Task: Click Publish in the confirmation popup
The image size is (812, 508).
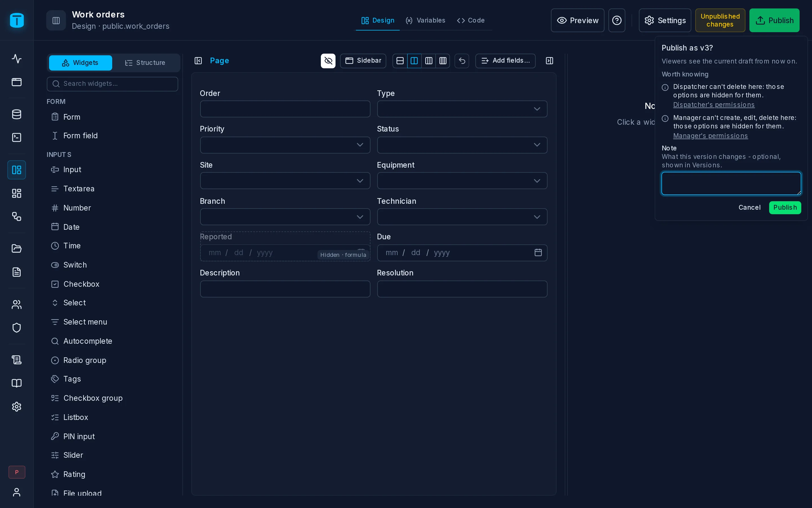Action: (x=785, y=208)
